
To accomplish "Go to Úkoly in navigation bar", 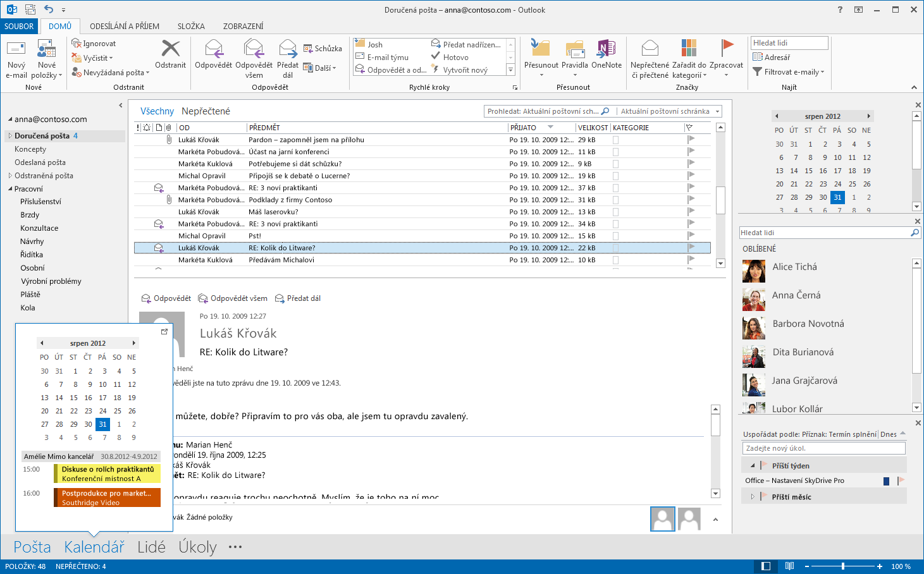I will (197, 547).
